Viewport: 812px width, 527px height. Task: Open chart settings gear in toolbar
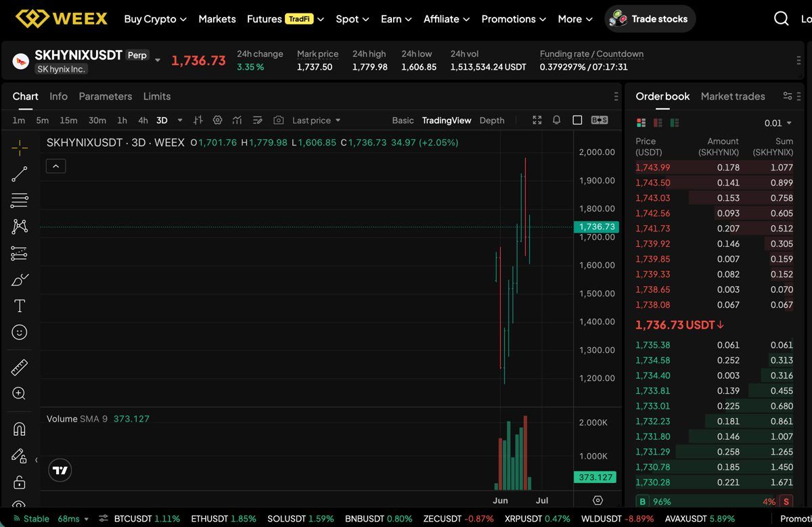click(217, 120)
